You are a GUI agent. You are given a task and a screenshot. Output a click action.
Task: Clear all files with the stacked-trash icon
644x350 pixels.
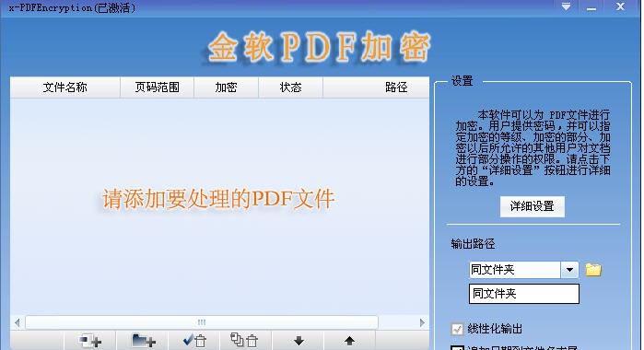245,341
